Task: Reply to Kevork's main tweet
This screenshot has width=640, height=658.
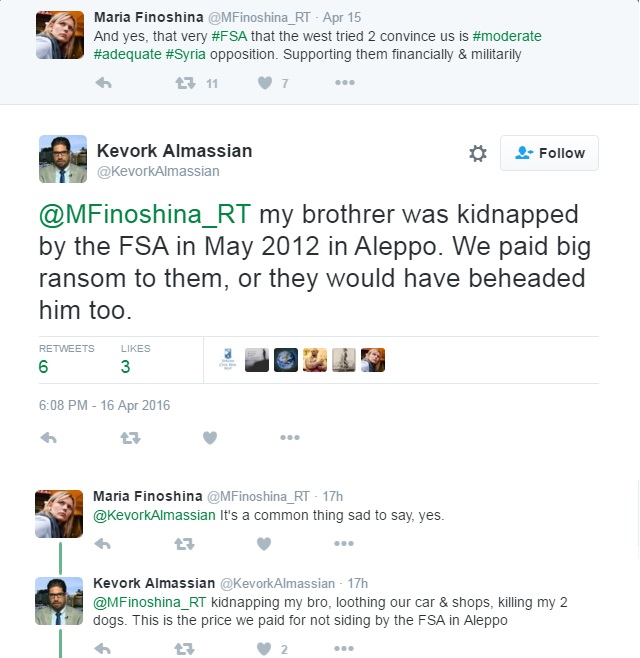Action: [49, 437]
